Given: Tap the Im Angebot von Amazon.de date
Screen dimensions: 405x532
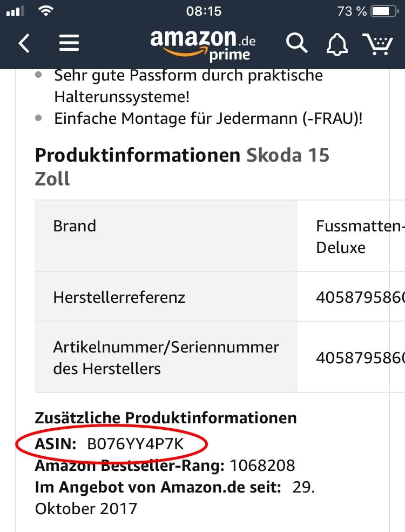Looking at the screenshot, I should tap(303, 488).
